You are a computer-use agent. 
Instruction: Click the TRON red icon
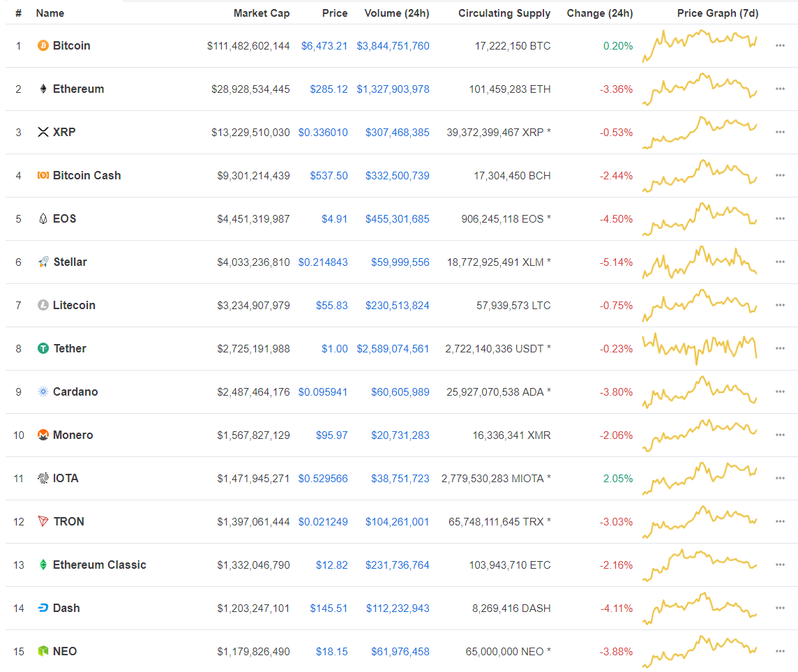point(43,522)
